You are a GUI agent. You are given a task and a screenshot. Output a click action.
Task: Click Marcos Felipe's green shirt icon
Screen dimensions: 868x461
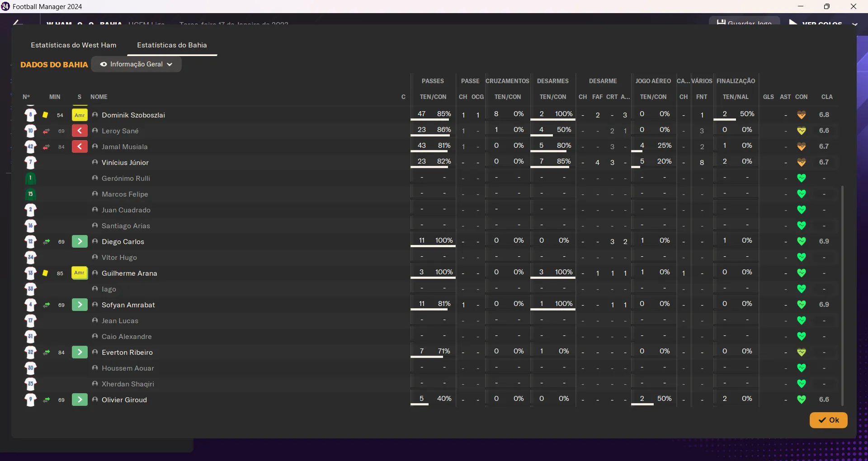click(x=30, y=194)
